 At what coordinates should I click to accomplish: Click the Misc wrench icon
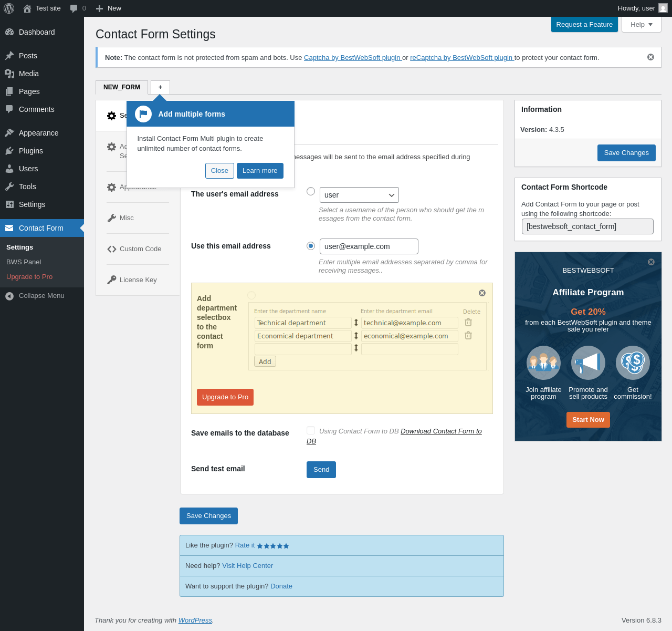click(x=111, y=218)
